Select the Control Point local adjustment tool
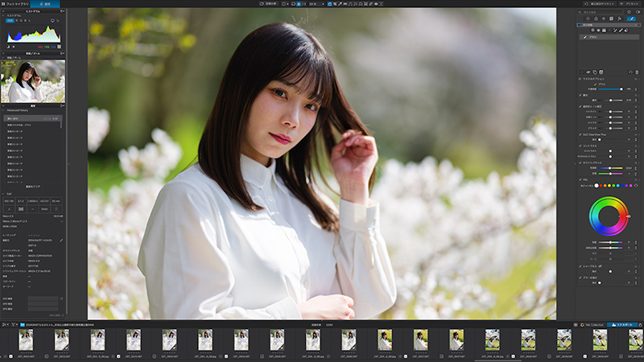 [592, 30]
